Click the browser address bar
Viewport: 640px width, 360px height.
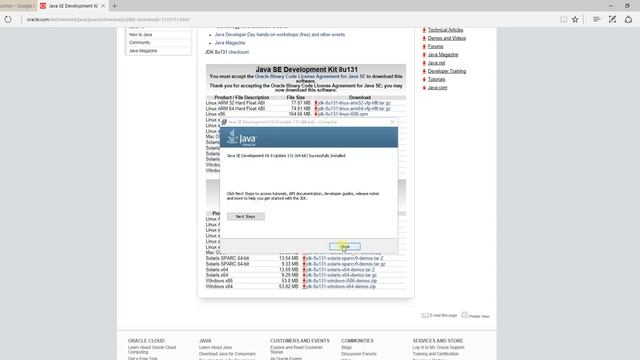[286, 19]
